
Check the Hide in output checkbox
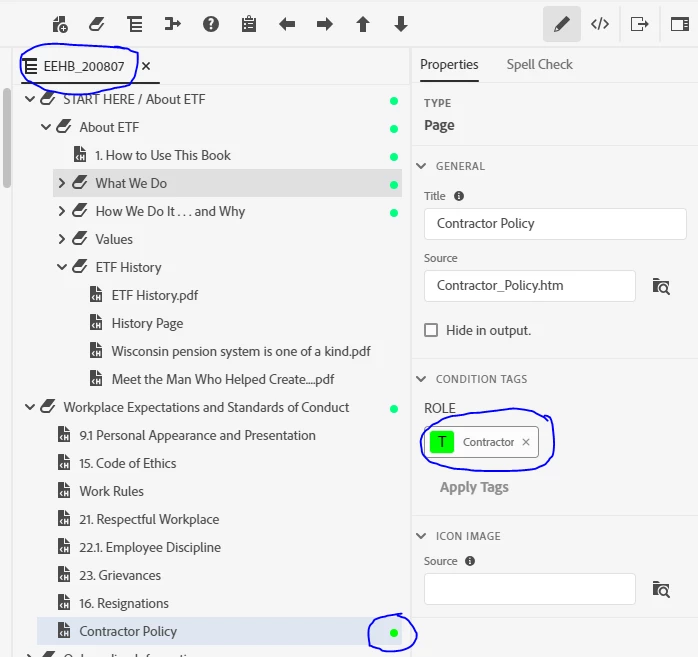point(431,330)
